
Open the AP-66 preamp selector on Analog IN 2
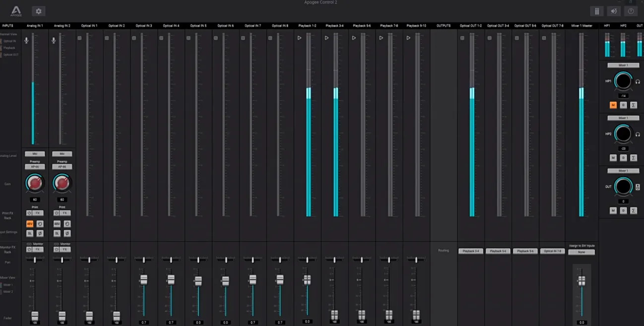[62, 167]
